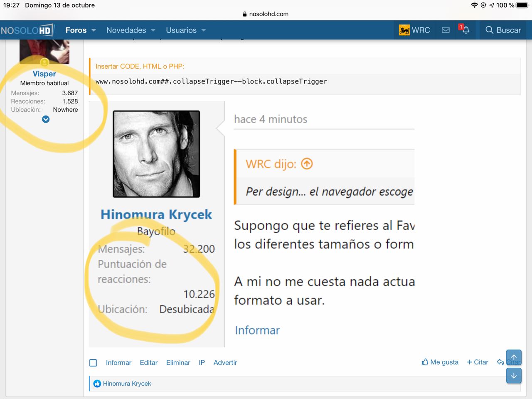The image size is (532, 399).
Task: Click Visper's avatar thumbnail
Action: 44,52
